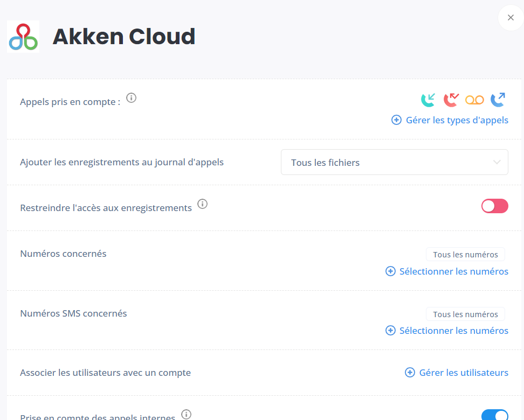Screen dimensions: 524x420
Task: Click the Numéros SMS concernés label
Action: click(73, 313)
